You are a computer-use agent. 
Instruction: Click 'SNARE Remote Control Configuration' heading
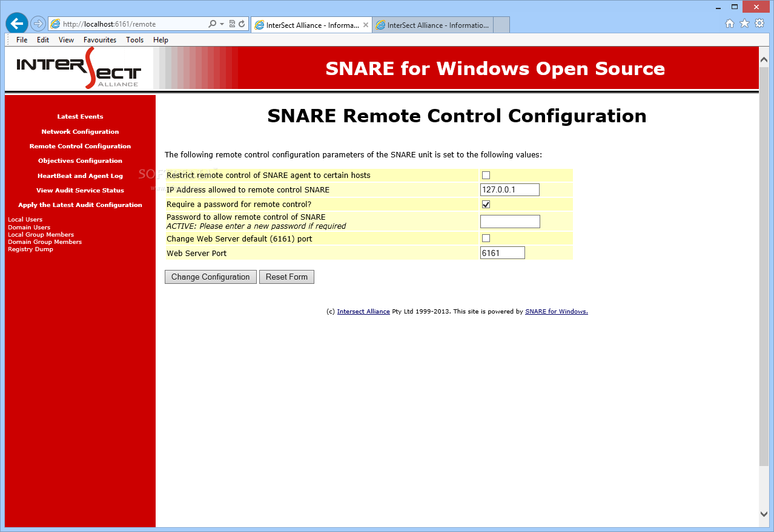click(457, 116)
